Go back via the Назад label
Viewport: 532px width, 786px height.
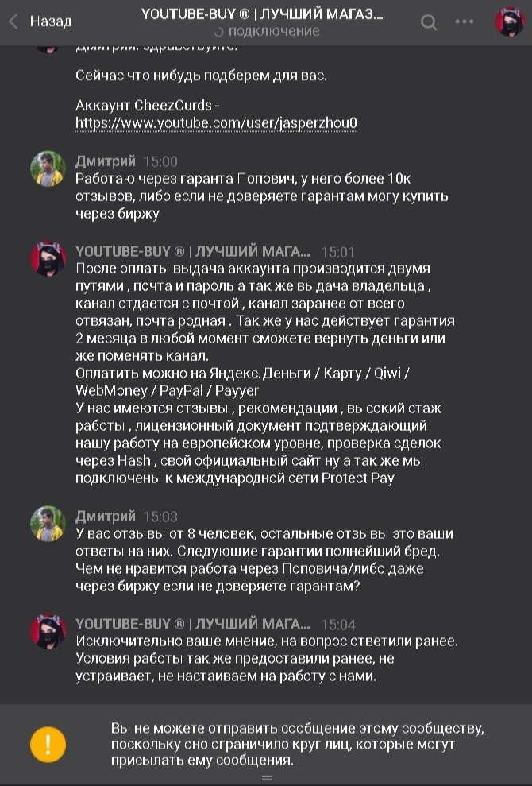(x=51, y=21)
